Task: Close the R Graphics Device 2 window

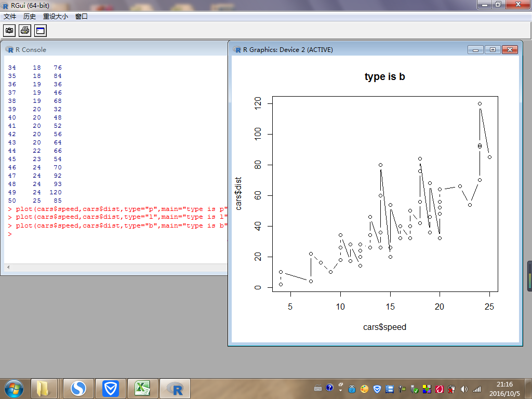Action: pyautogui.click(x=510, y=50)
